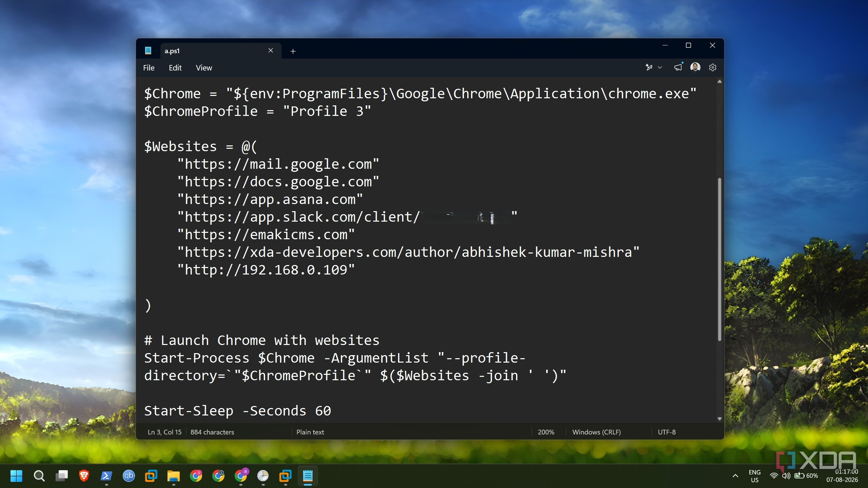This screenshot has height=488, width=868.
Task: Open qBittorrent from taskbar
Action: [129, 476]
